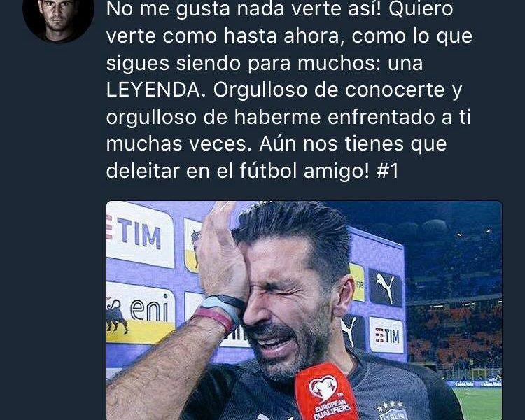The height and width of the screenshot is (420, 525).
Task: Click the phrase "deleitar en el fútbol amigo!"
Action: coord(238,171)
